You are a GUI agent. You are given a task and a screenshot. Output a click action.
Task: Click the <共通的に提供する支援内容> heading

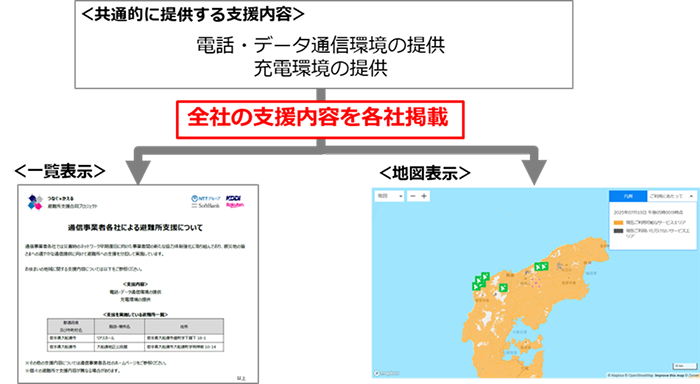click(x=192, y=14)
